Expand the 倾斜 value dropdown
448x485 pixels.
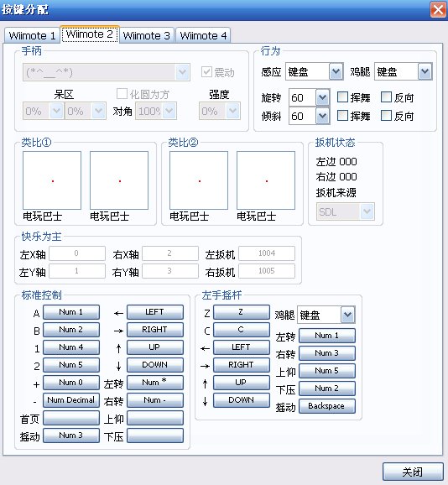[x=310, y=116]
